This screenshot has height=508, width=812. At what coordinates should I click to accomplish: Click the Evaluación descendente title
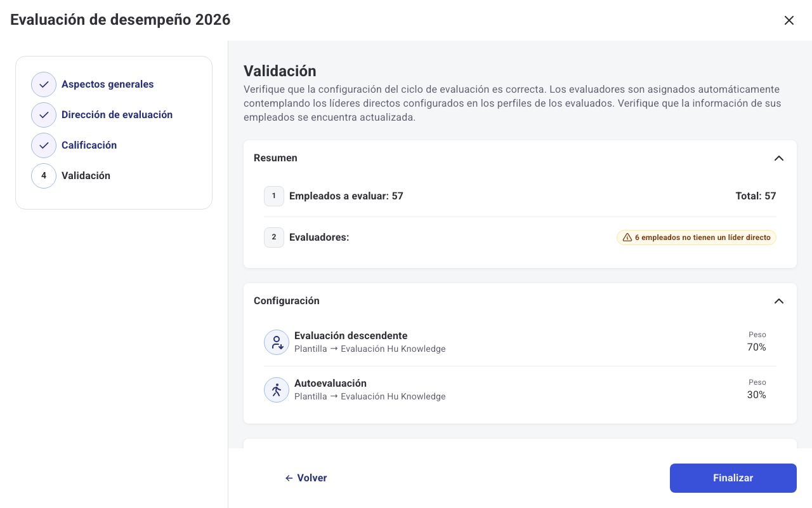(351, 336)
